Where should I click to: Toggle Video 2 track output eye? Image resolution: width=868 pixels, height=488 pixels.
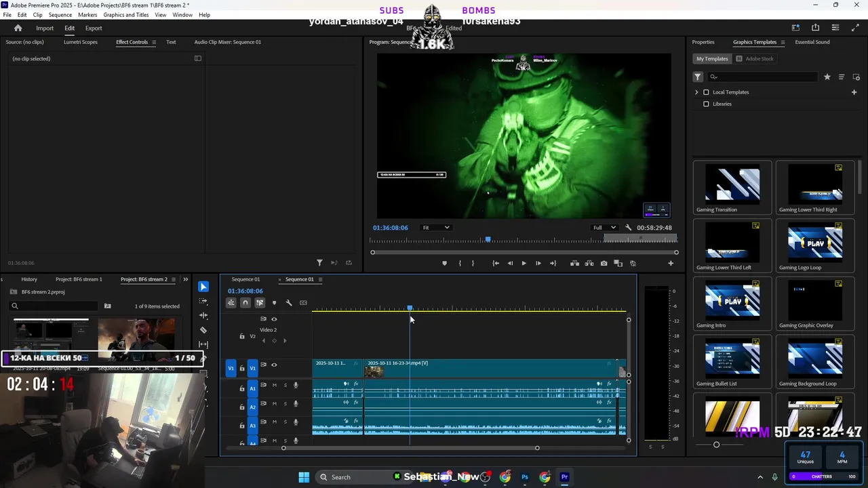(x=274, y=319)
